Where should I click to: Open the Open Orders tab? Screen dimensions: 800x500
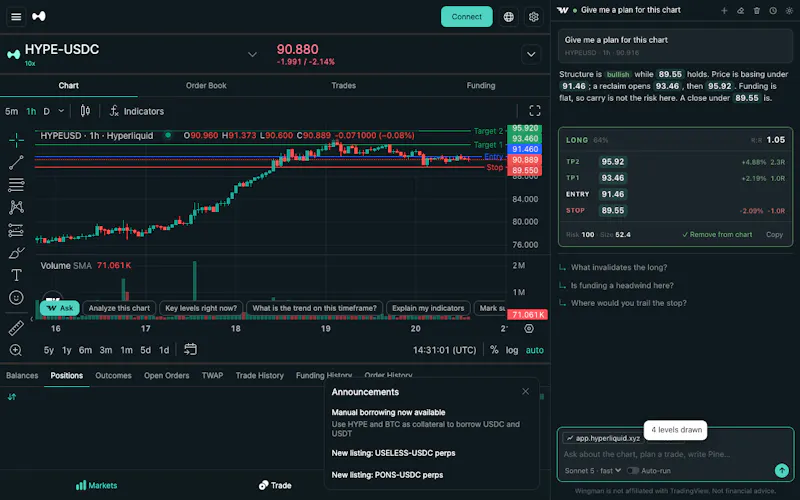[x=166, y=376]
